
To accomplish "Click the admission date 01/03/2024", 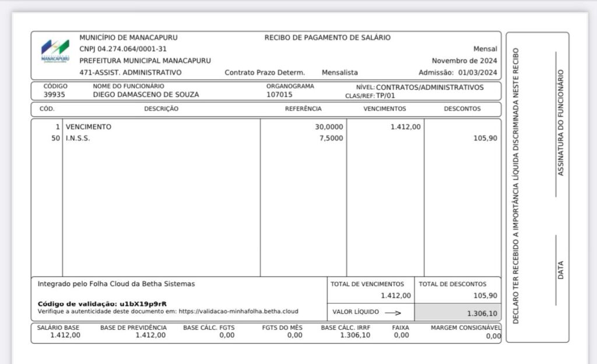I will 477,73.
